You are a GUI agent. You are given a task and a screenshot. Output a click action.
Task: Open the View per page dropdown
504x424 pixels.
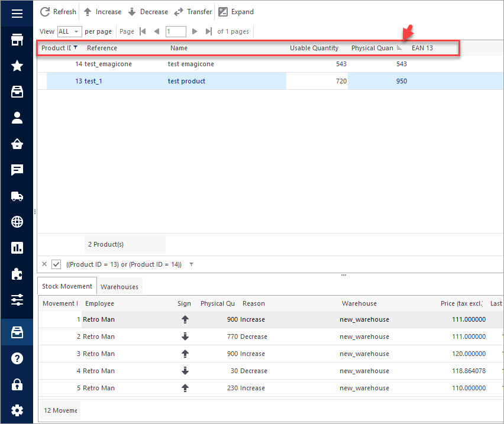coord(69,31)
